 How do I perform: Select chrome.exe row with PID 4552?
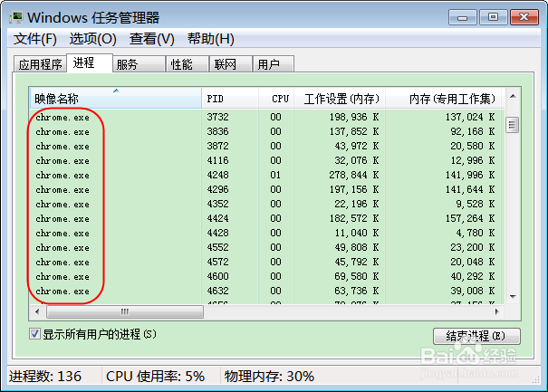click(265, 247)
